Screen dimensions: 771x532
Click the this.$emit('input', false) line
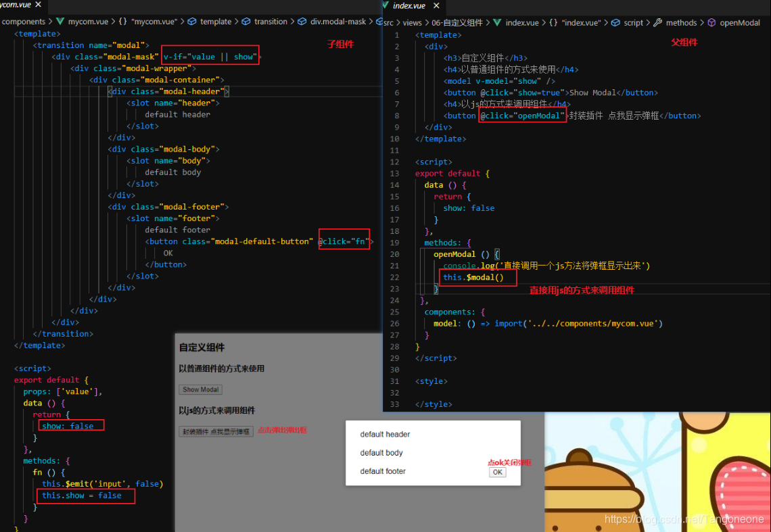[x=102, y=484]
